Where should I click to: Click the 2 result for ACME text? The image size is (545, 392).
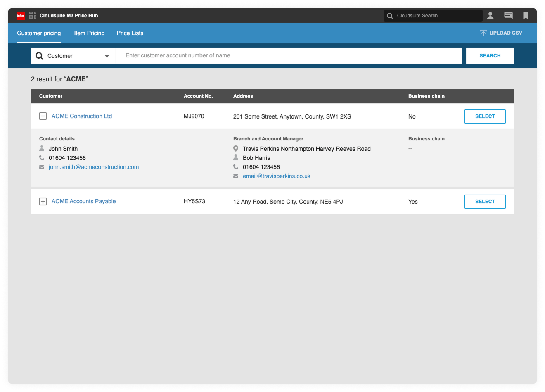click(59, 79)
